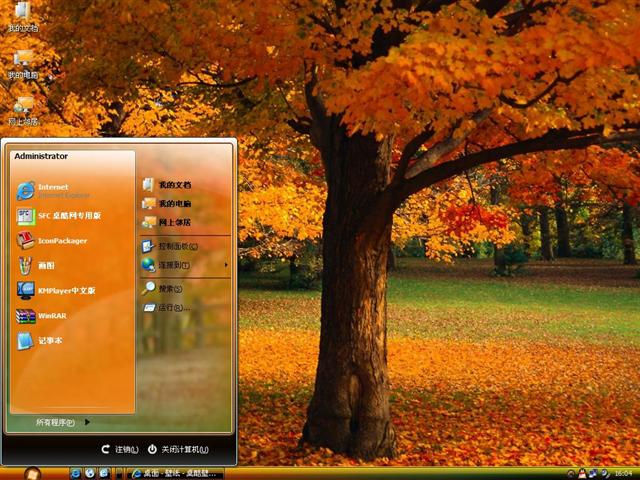Click first Quick Launch icon on taskbar
Screen dimensions: 640x480
click(75, 473)
